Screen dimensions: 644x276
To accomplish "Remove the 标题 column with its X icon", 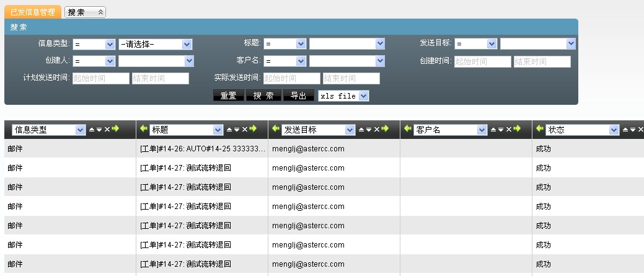I will [x=244, y=129].
